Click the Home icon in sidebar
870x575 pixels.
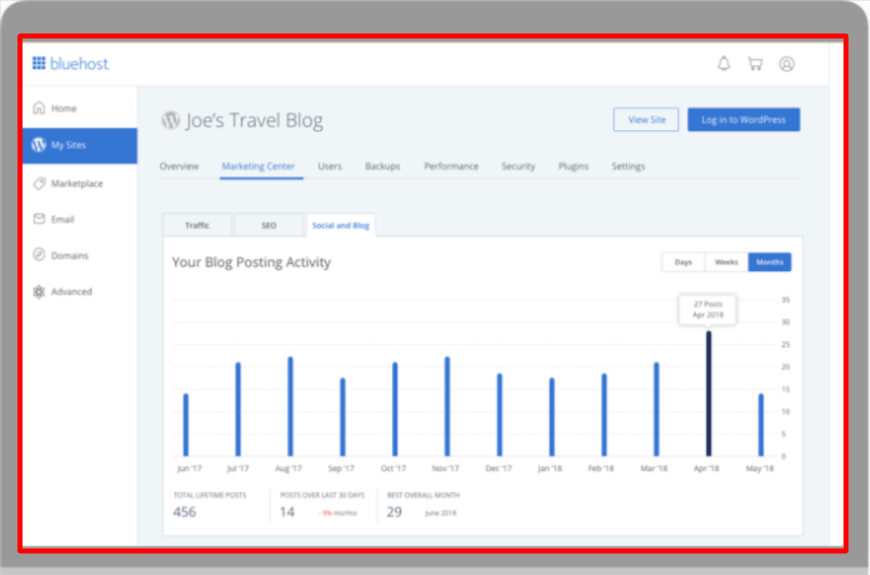(39, 108)
